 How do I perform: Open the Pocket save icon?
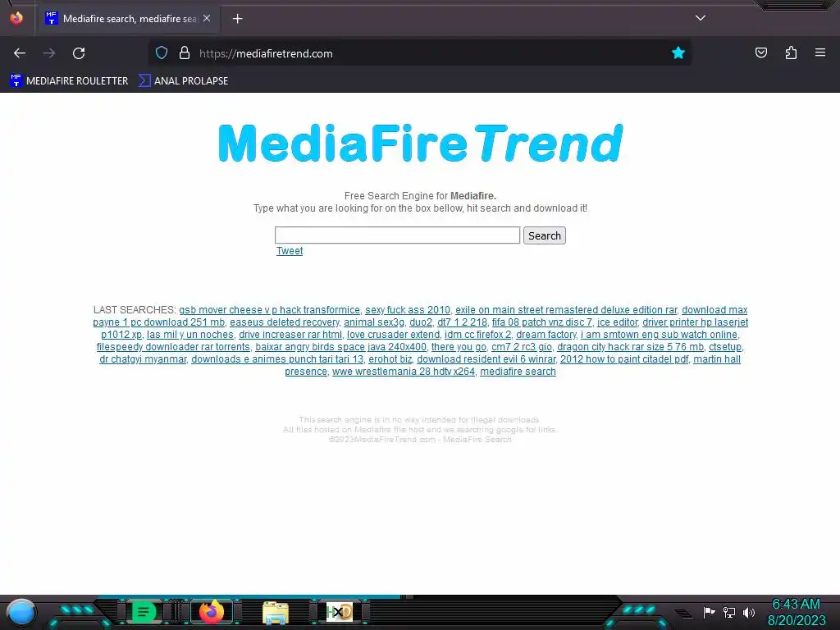[761, 53]
